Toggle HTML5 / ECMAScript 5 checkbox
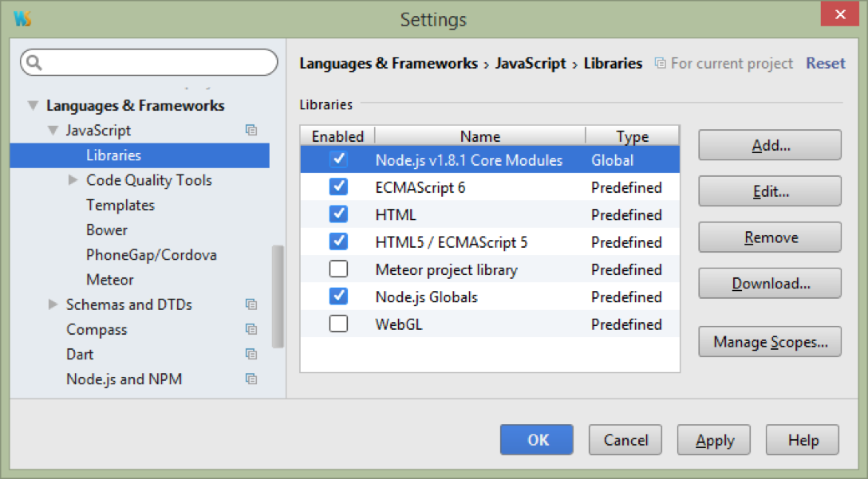 point(338,241)
